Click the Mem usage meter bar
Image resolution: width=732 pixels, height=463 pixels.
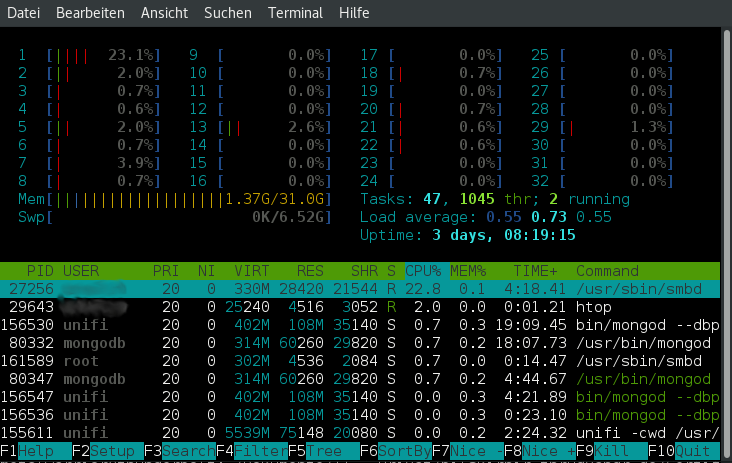[x=175, y=199]
